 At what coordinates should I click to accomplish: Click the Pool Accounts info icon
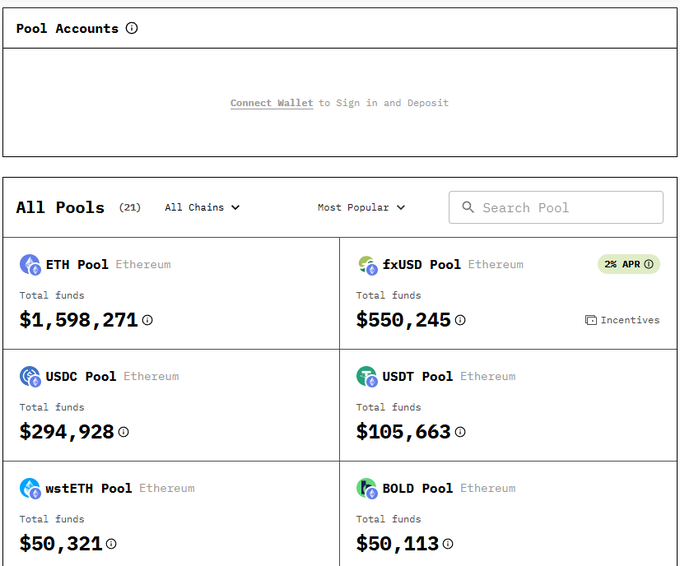click(132, 28)
